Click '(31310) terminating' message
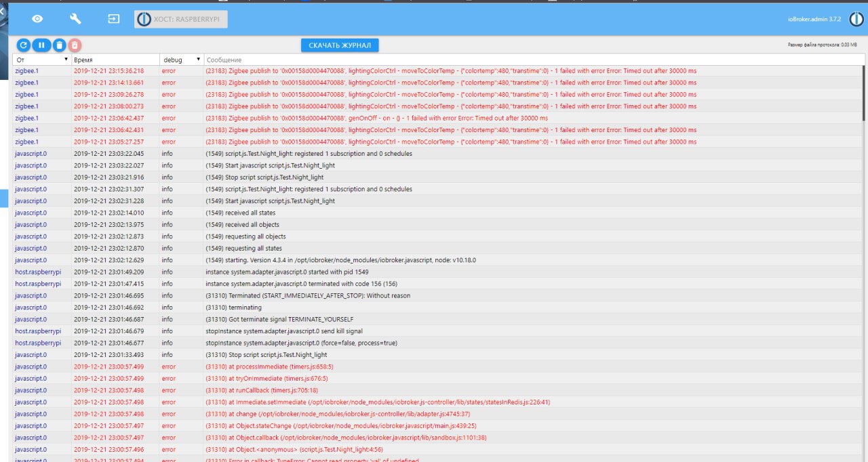The image size is (868, 462). (x=233, y=308)
